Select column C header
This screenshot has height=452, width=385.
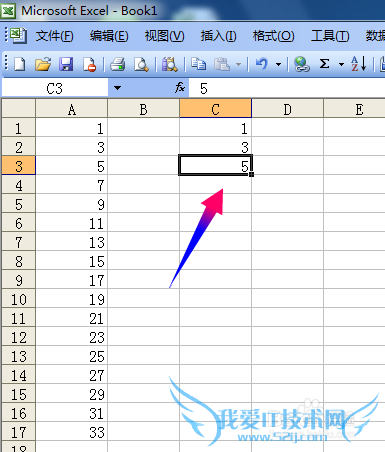[216, 109]
